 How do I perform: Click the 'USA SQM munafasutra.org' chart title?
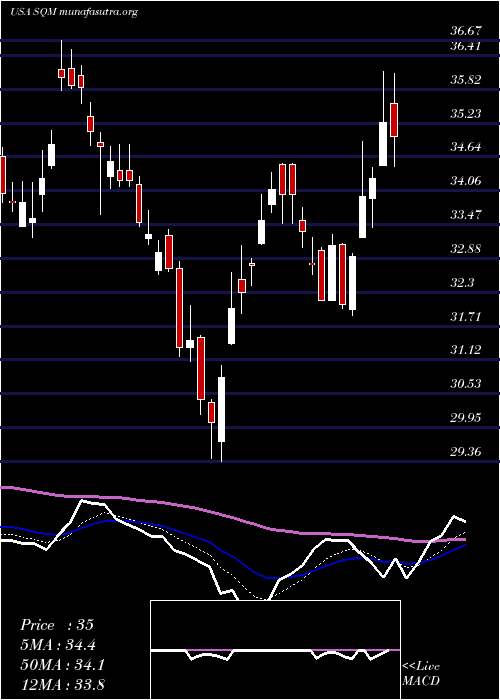[x=74, y=12]
